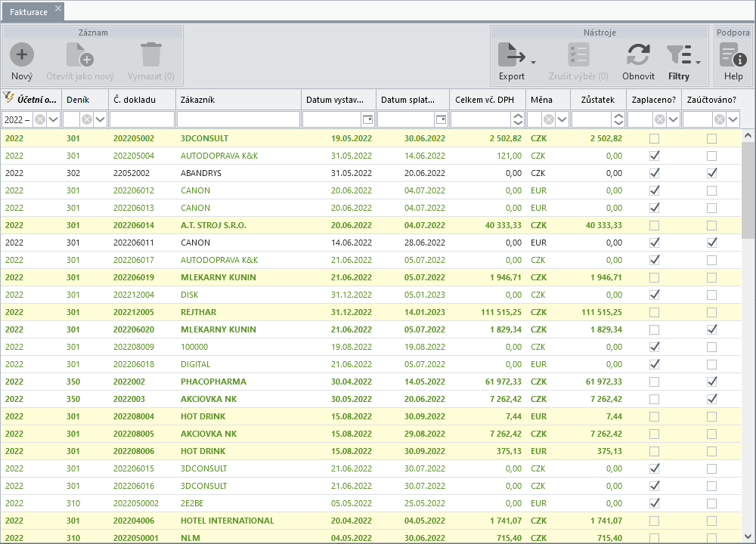The image size is (756, 544).
Task: Sort by Celkem vč. DPH column header
Action: point(487,100)
